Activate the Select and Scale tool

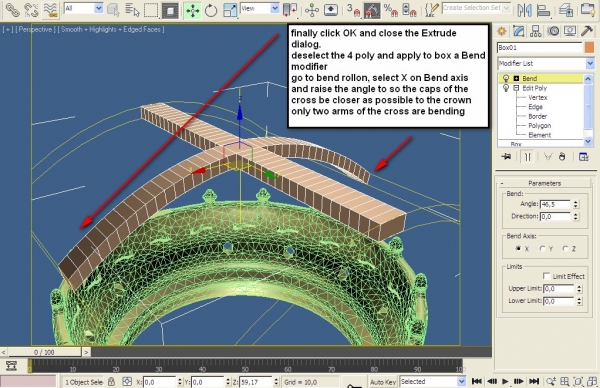pyautogui.click(x=230, y=10)
